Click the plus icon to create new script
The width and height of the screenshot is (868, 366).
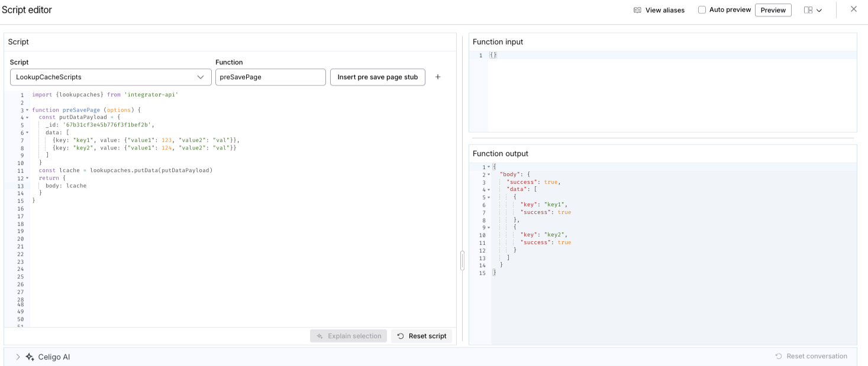tap(438, 77)
